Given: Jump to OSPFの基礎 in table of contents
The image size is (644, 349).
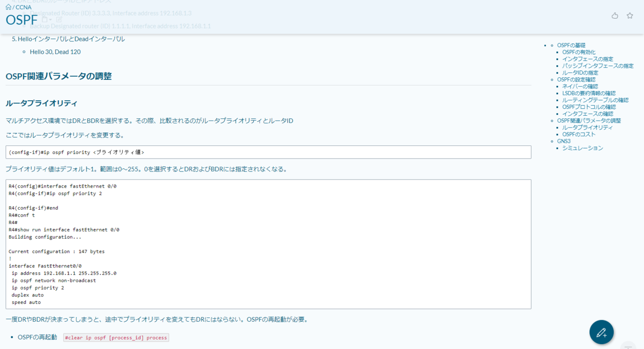Looking at the screenshot, I should pos(571,46).
